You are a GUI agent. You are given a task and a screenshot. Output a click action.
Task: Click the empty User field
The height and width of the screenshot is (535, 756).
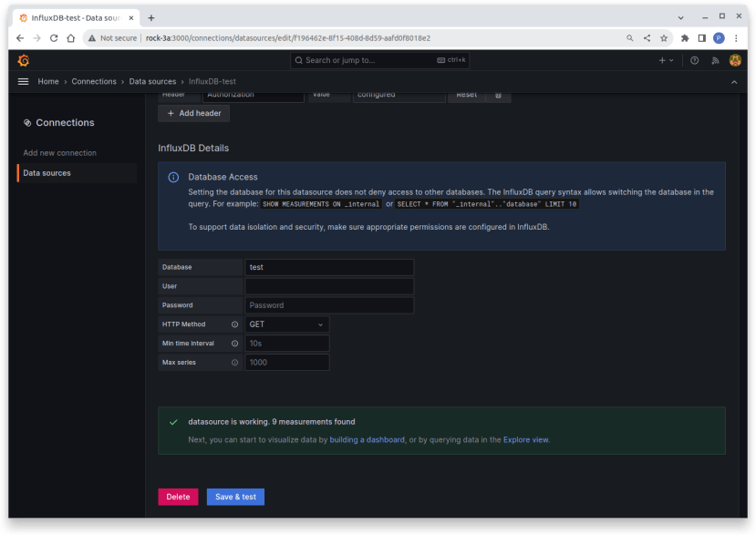[329, 286]
